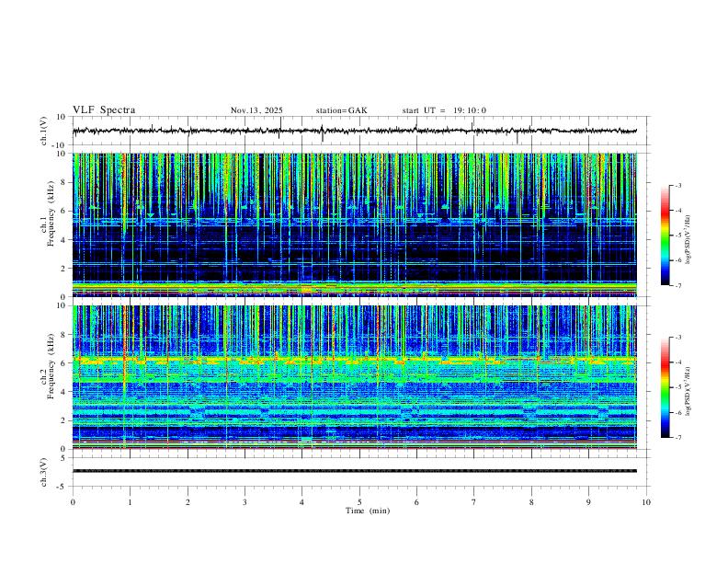
Task: Click the "ch.3(V)" axis label
Action: tap(44, 472)
